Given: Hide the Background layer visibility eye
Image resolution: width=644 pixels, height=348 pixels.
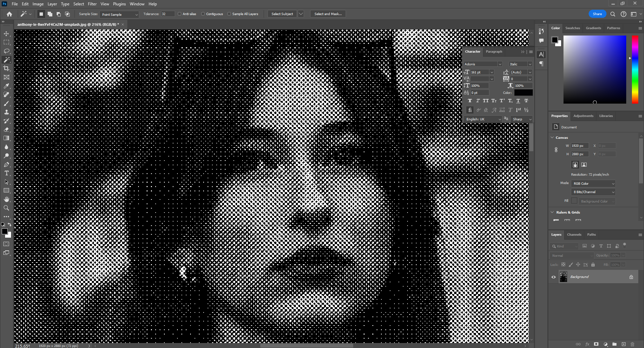Looking at the screenshot, I should point(554,277).
